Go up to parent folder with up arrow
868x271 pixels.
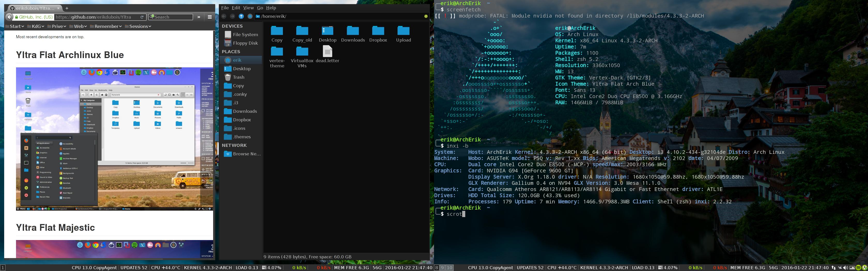pos(241,16)
